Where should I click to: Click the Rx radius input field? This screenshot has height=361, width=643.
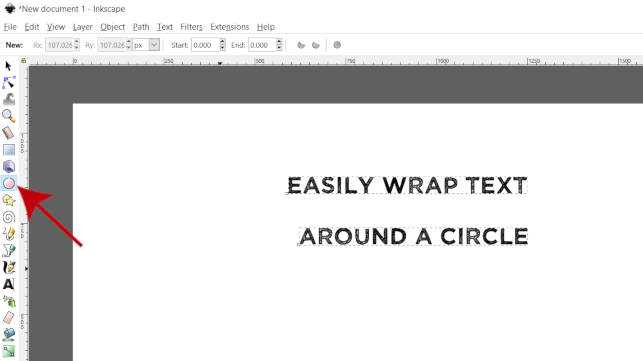tap(60, 45)
